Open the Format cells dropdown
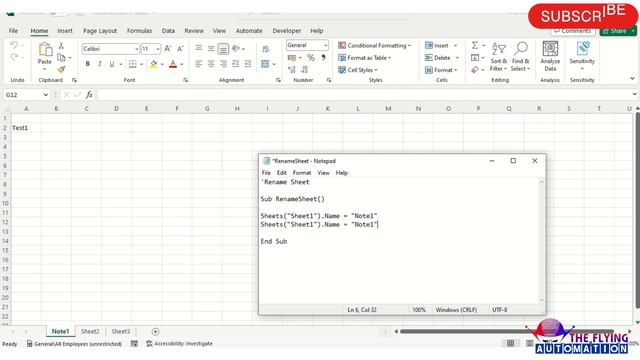 point(441,70)
